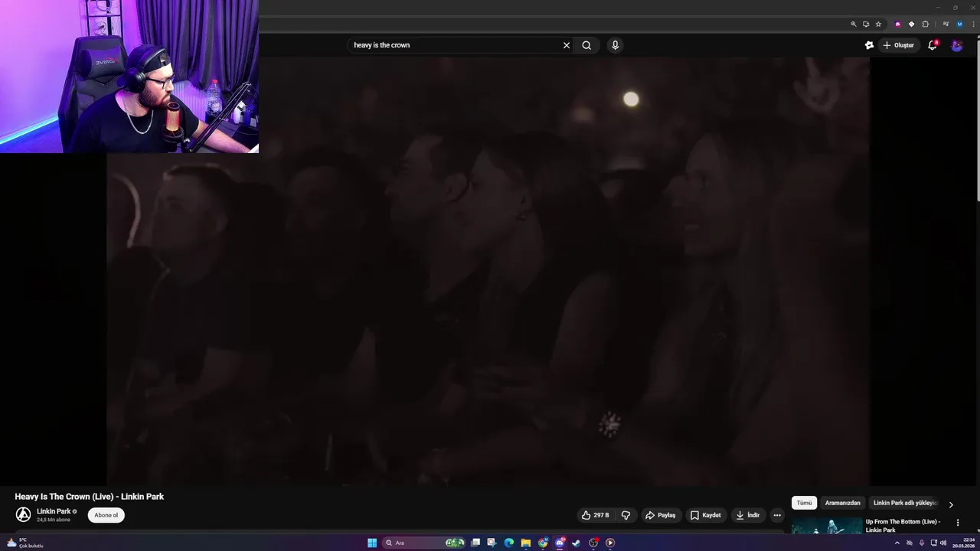Open the clock showing 22:34
Viewport: 980px width, 551px height.
[963, 543]
